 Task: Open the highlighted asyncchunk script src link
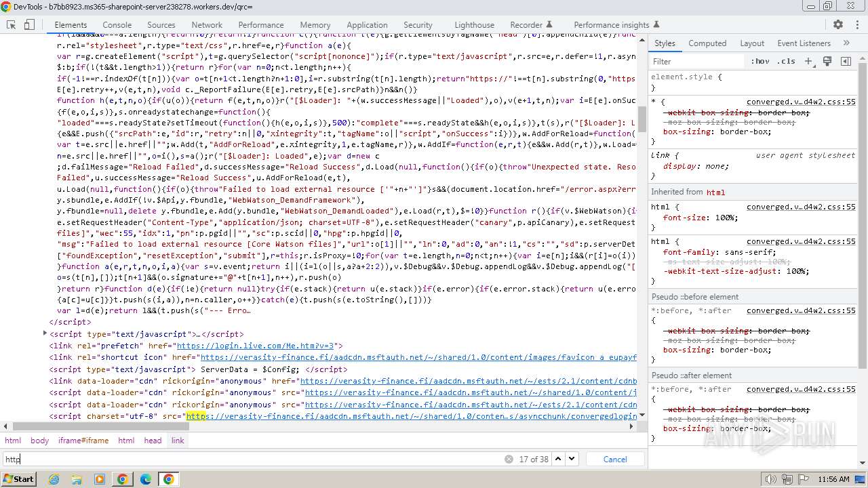click(412, 416)
